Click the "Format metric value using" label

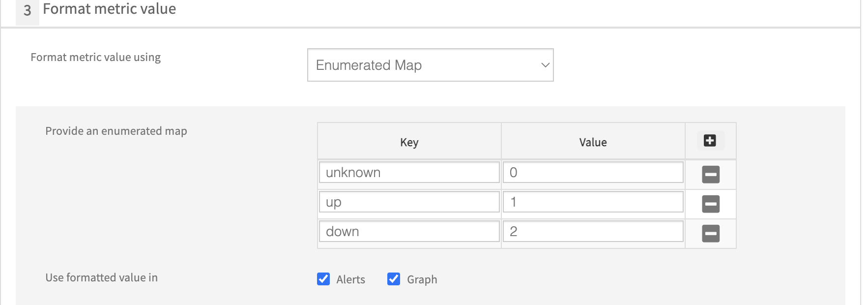(x=95, y=57)
